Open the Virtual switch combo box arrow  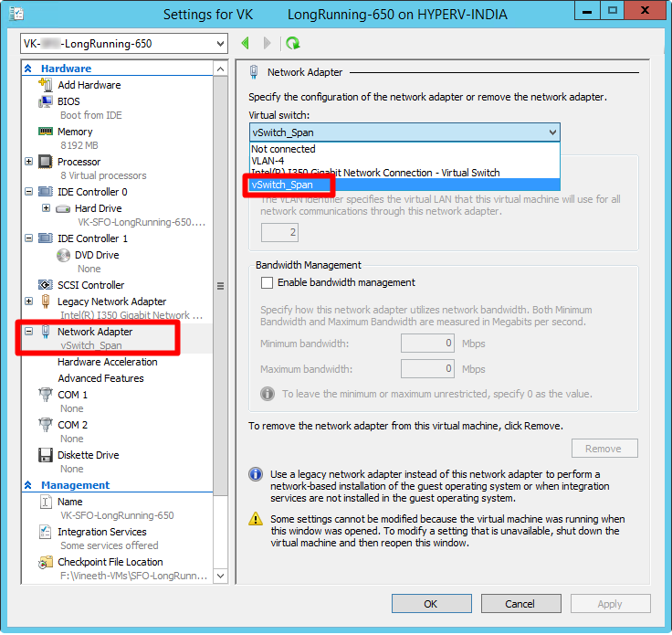point(553,132)
